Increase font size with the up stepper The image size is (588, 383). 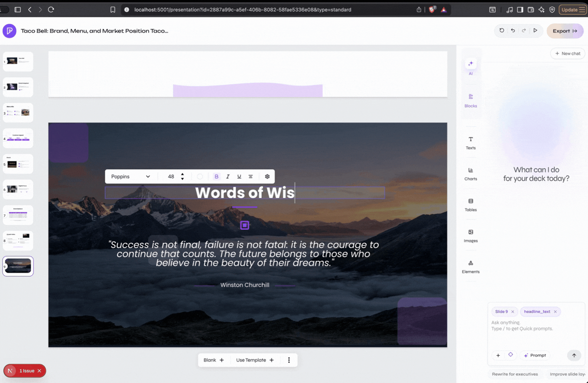182,174
